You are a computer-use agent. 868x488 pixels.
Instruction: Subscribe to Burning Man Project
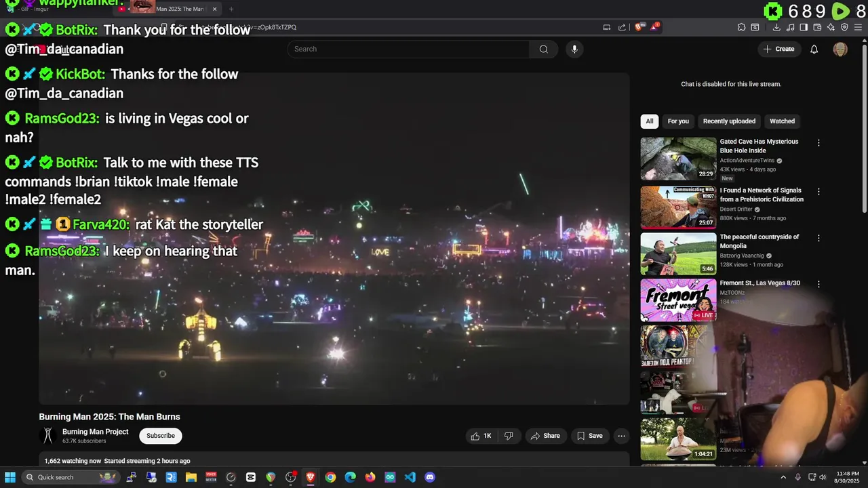coord(161,436)
